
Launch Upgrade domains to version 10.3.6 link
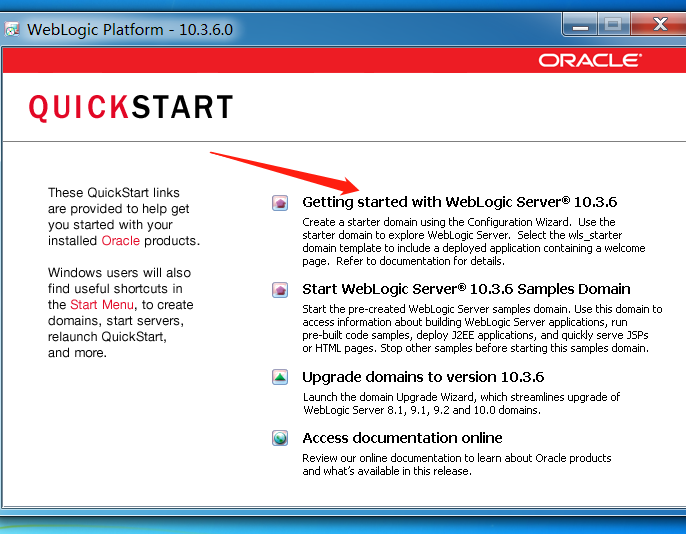point(423,377)
